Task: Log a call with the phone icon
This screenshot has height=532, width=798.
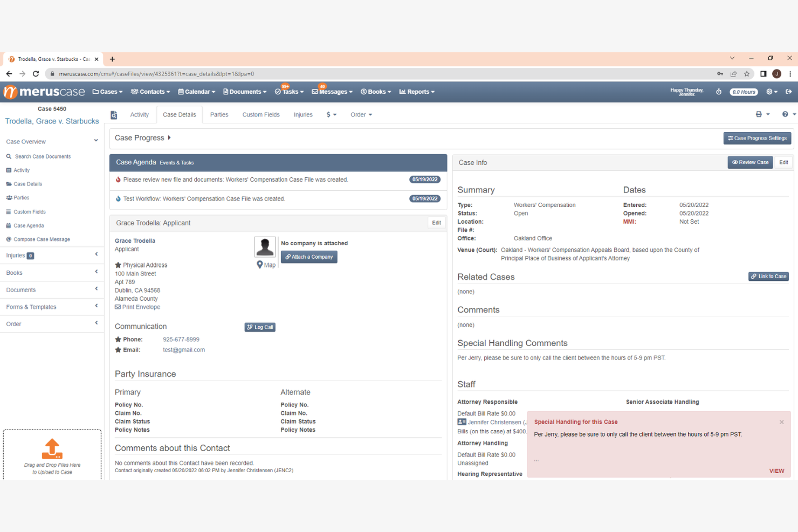Action: pyautogui.click(x=259, y=327)
